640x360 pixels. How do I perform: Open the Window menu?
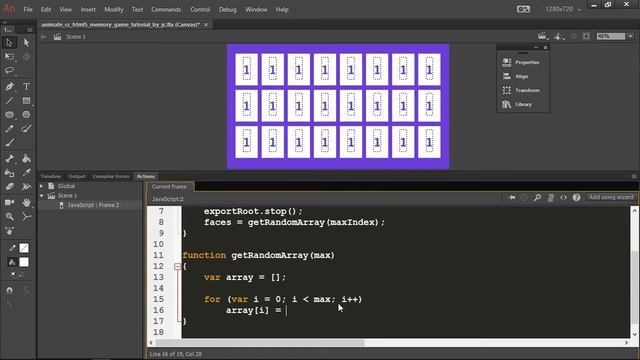(x=256, y=9)
